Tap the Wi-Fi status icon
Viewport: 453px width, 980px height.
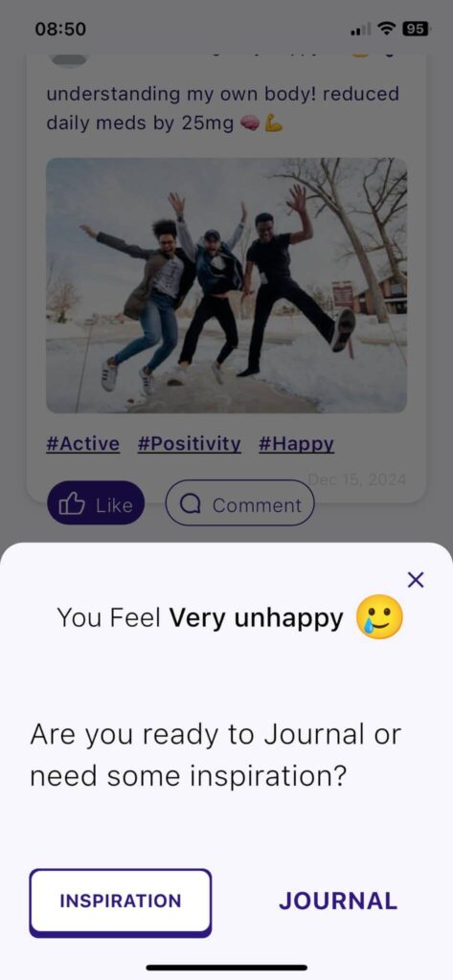click(x=388, y=29)
